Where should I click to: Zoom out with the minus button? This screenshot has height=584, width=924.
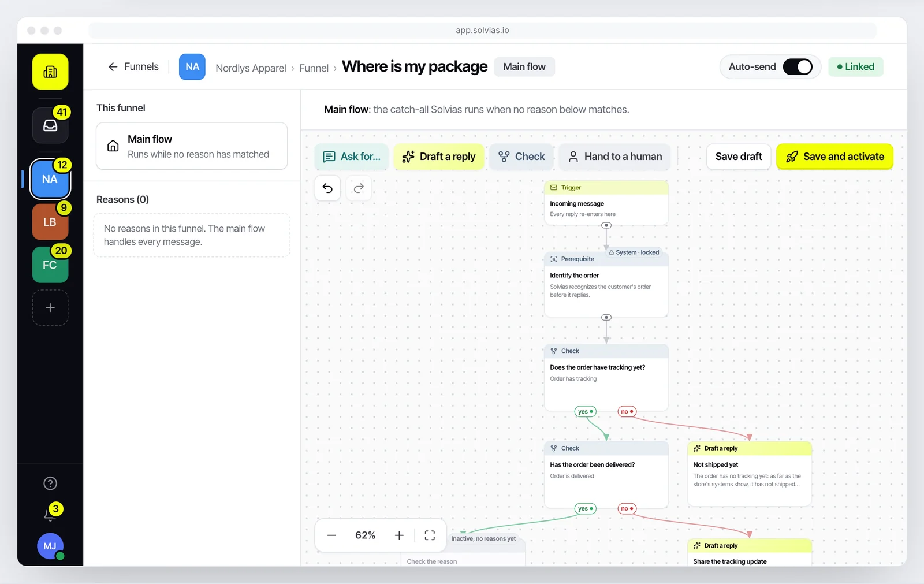pos(331,535)
